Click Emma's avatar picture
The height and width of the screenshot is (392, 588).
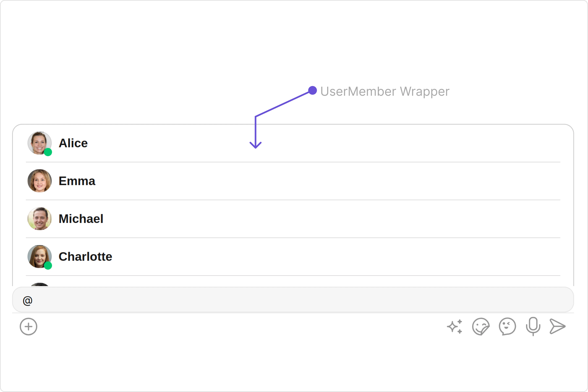(x=40, y=181)
